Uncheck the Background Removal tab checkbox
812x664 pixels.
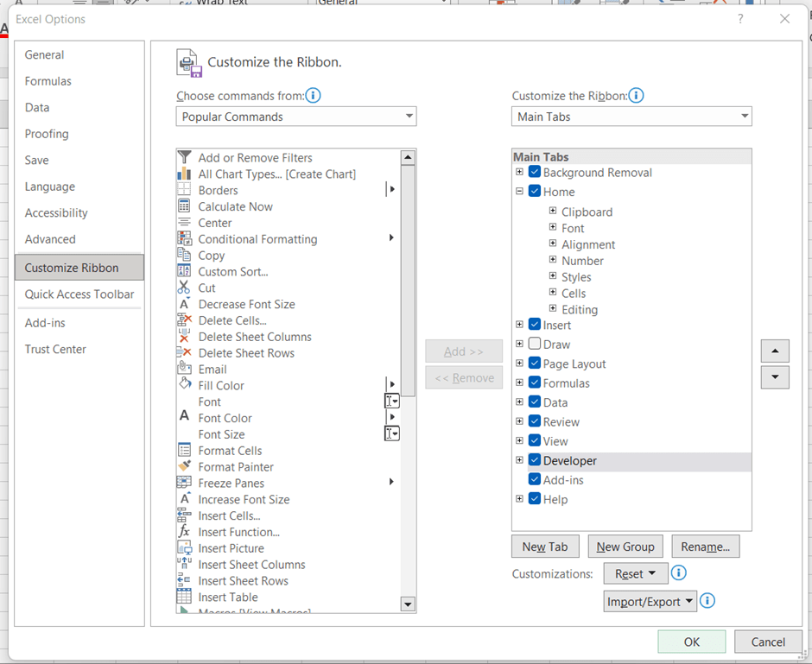535,172
